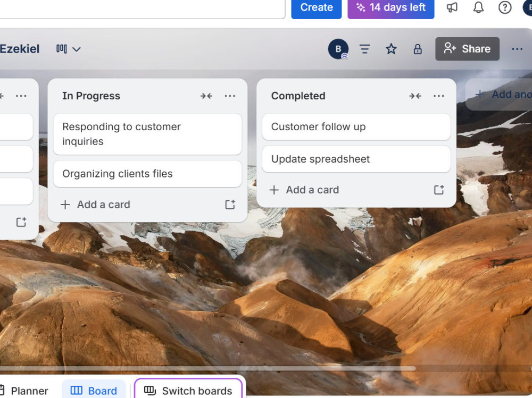Click the board title Ezekiel

tap(20, 49)
